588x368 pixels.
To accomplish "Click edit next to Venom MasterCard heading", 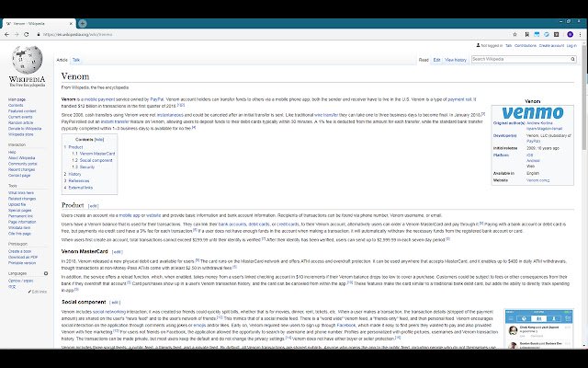I will tap(117, 251).
